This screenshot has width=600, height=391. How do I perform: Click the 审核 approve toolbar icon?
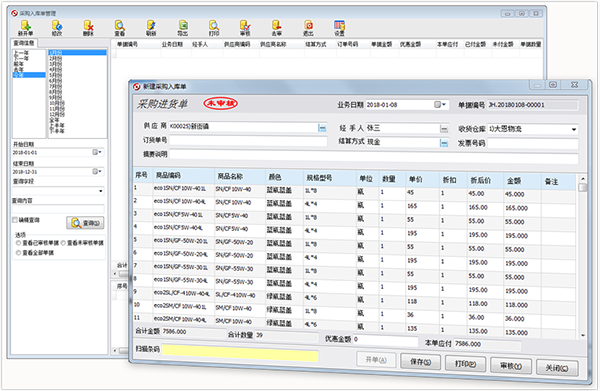(x=245, y=28)
